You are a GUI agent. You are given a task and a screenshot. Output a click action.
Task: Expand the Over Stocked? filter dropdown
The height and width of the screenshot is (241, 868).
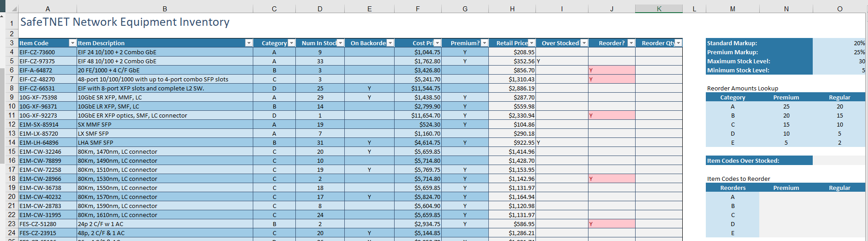pyautogui.click(x=584, y=43)
